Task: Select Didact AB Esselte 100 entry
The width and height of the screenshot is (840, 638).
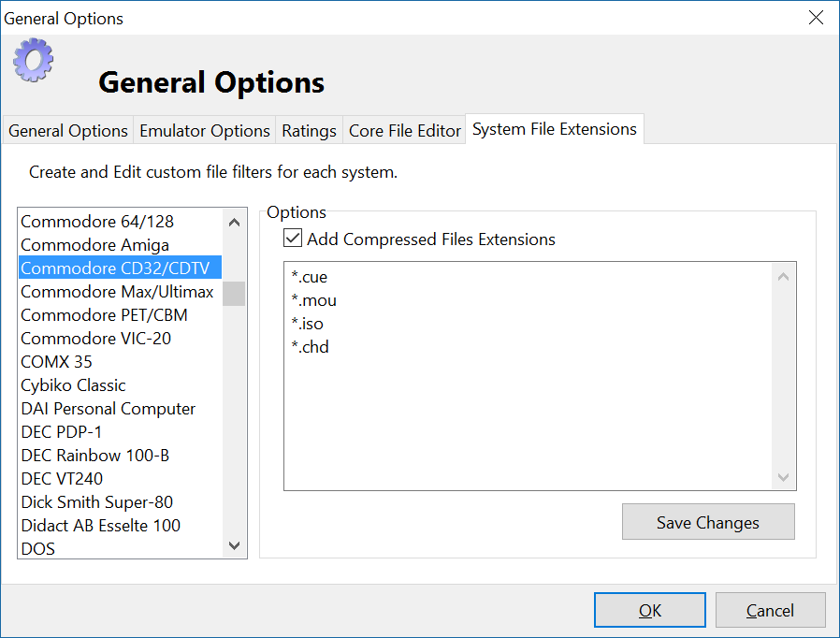Action: tap(120, 526)
